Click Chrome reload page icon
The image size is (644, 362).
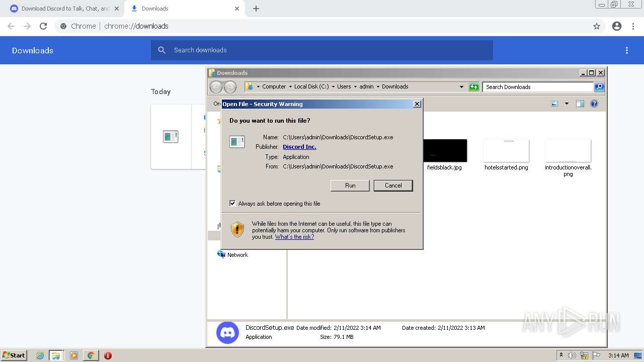[x=43, y=26]
